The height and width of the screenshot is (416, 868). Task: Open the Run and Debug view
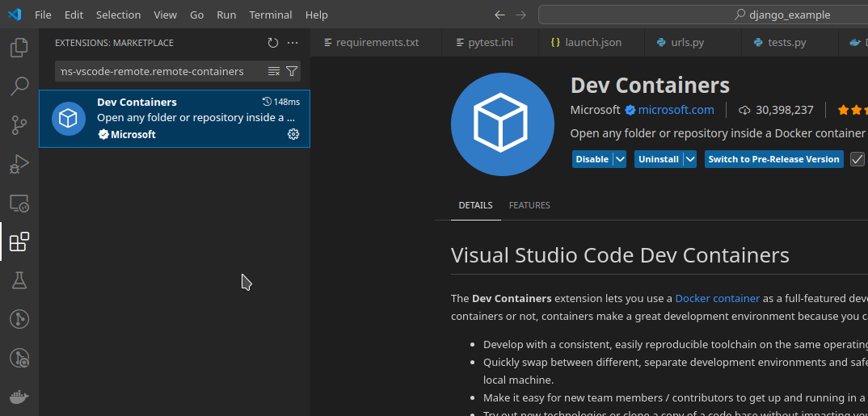click(x=19, y=164)
